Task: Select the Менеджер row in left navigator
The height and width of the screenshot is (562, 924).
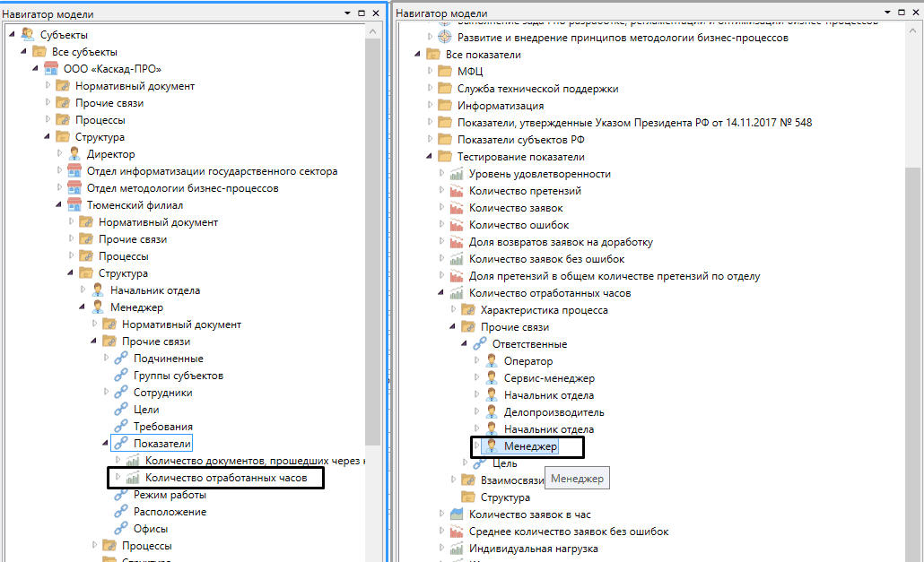Action: pos(136,307)
